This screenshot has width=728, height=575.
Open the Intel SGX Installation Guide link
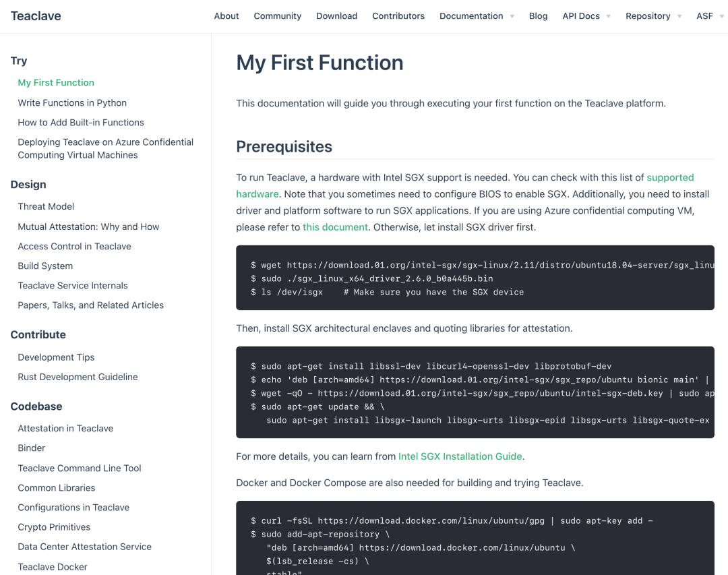(460, 456)
